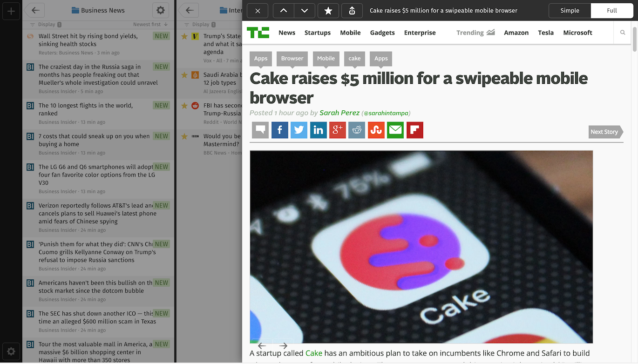Click the right arrow below the image

tap(283, 345)
